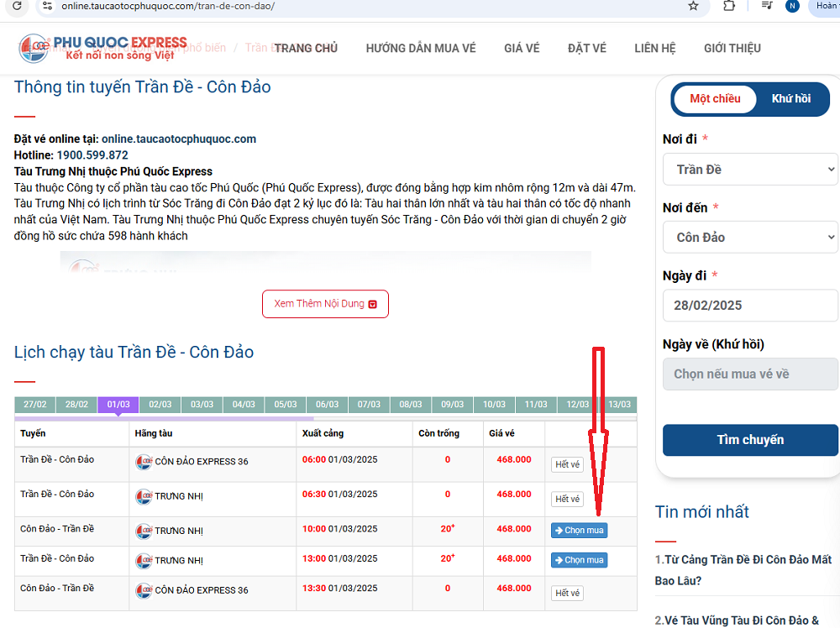Bookmark this page with the star icon
The image size is (840, 628).
coord(693,6)
